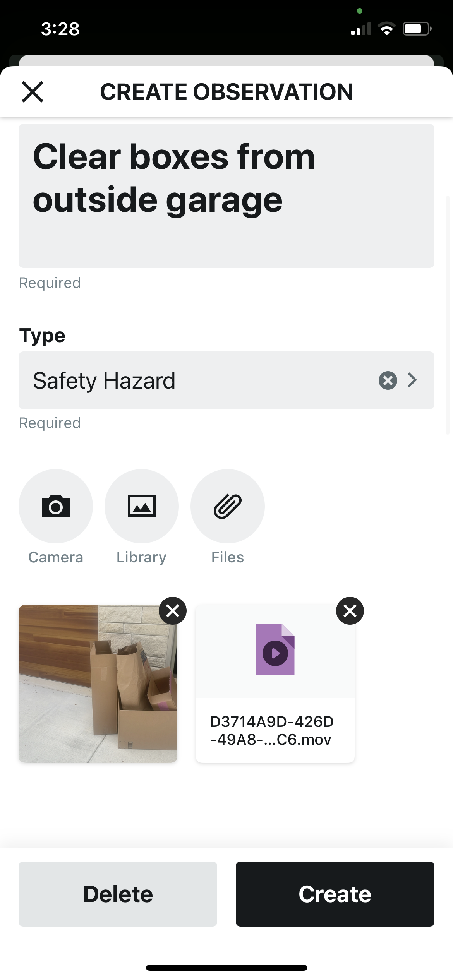
Task: Remove the .mov video attachment
Action: coord(350,611)
